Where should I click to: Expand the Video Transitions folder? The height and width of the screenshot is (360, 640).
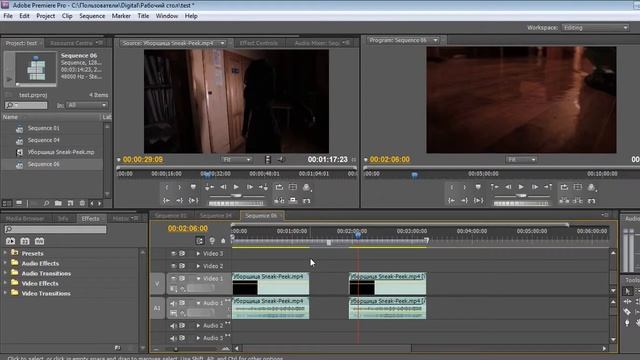[5, 293]
